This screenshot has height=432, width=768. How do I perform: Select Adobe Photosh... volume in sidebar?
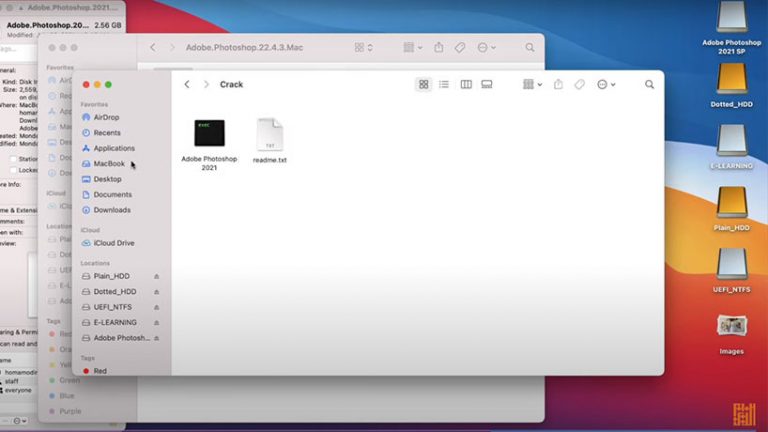click(121, 338)
